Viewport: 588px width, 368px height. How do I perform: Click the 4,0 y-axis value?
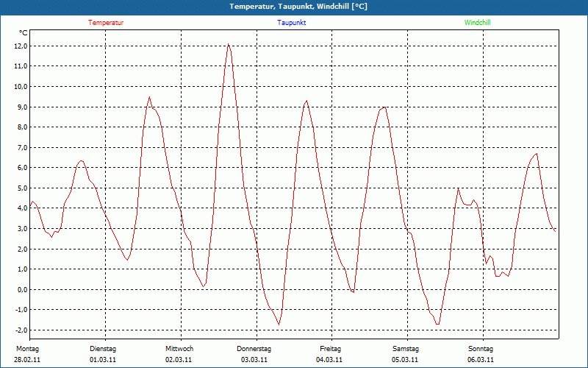(22, 208)
